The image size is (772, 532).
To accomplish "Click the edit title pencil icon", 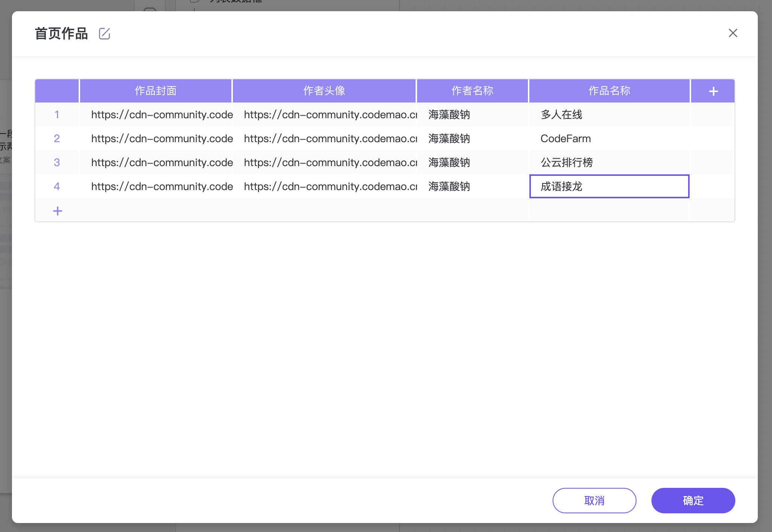I will 104,34.
